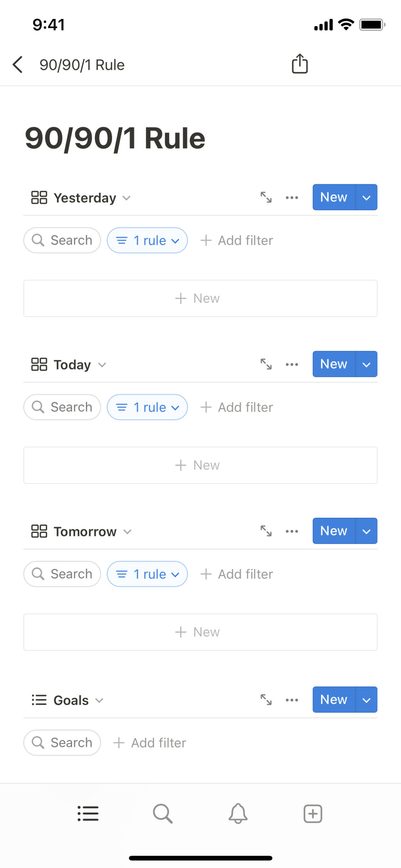Open the notifications bell
The image size is (401, 868).
pos(238,813)
